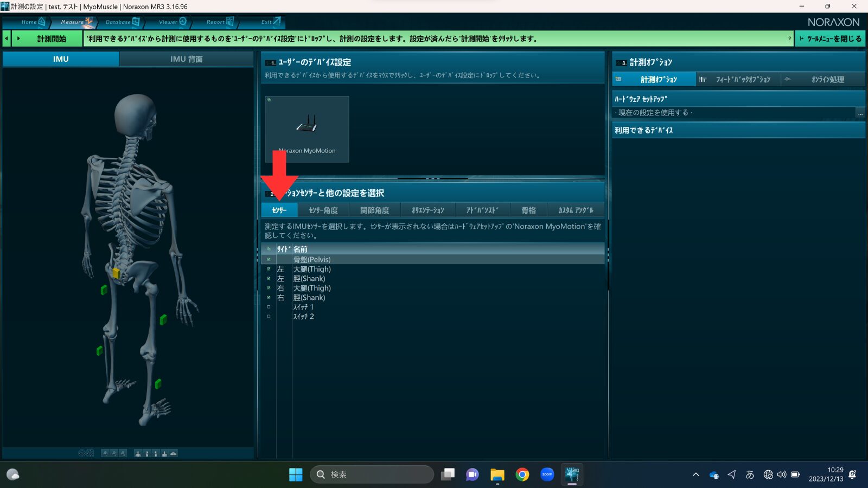This screenshot has height=488, width=868.
Task: Uncheck the 右 脛(Shank) sensor checkbox
Action: 269,297
